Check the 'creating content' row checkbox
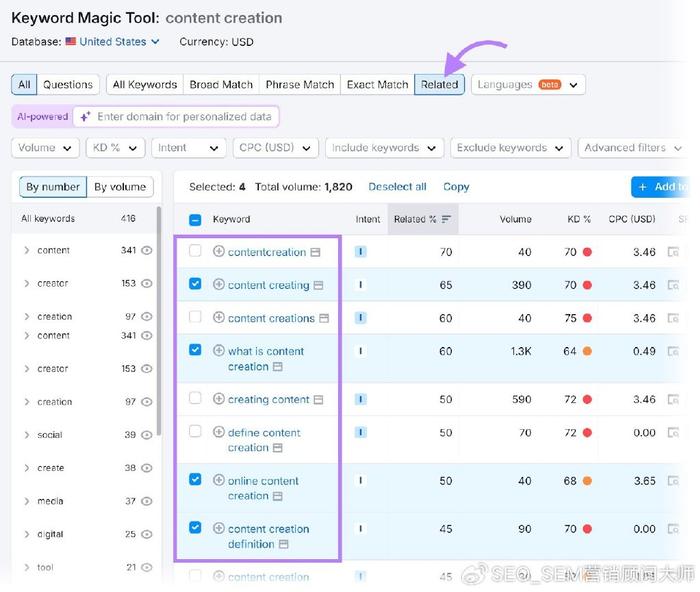 click(195, 398)
